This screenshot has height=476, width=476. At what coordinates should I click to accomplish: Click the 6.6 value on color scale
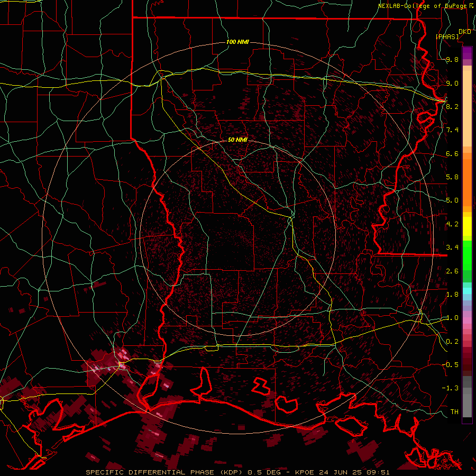point(452,153)
